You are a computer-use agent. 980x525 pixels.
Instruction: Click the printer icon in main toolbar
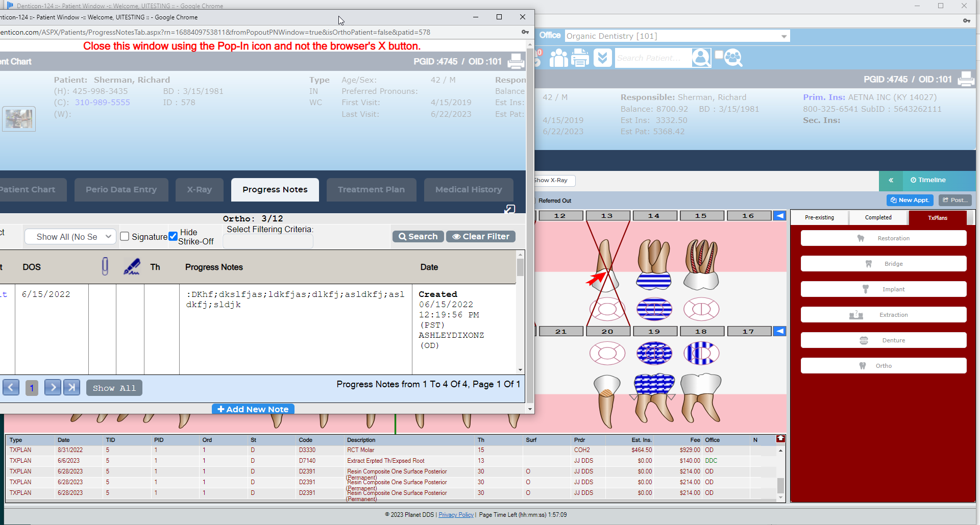tap(580, 58)
